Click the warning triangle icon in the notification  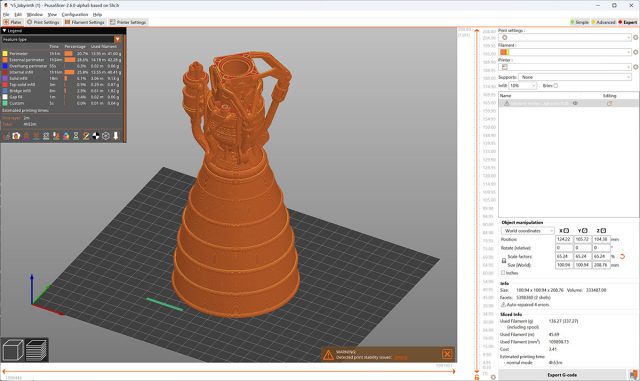328,354
